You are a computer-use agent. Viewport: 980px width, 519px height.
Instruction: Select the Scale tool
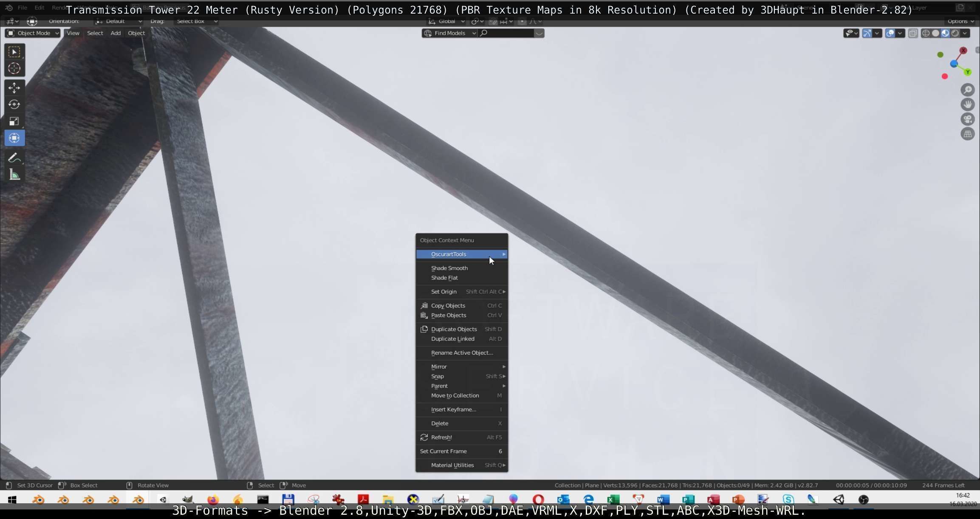tap(14, 121)
